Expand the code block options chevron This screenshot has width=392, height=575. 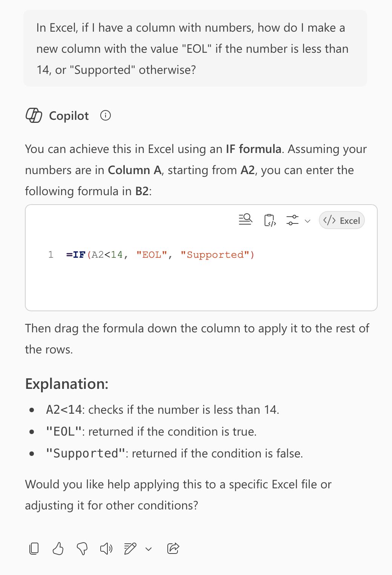coord(308,220)
